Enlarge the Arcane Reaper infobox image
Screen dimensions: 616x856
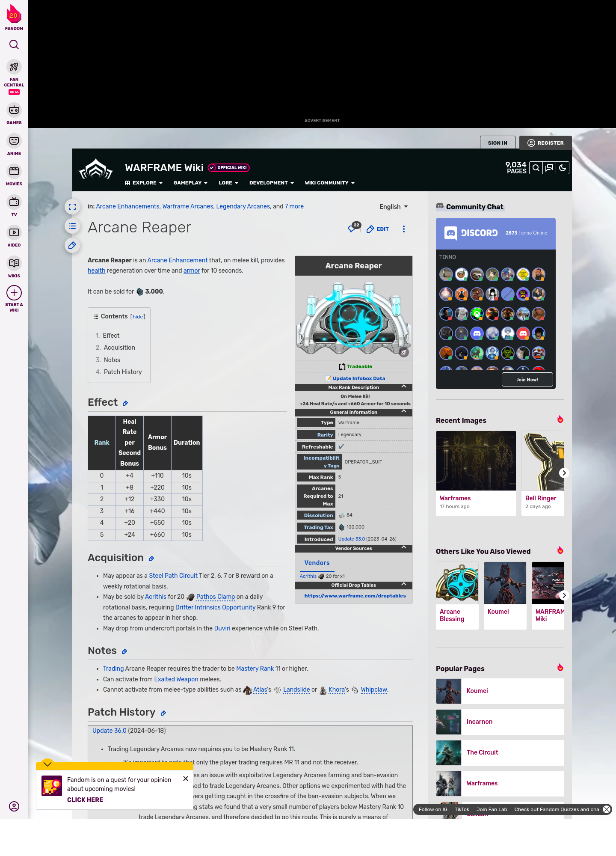[403, 353]
